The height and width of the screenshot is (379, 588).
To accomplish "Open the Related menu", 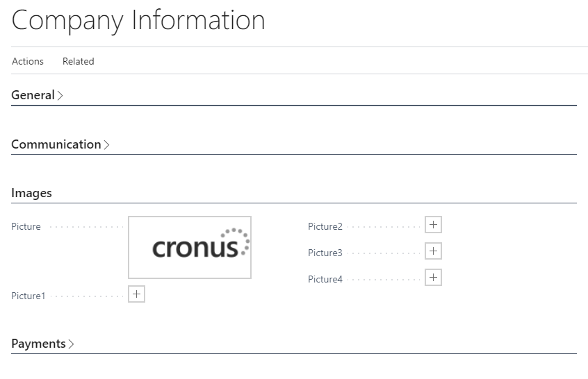I will click(x=78, y=61).
